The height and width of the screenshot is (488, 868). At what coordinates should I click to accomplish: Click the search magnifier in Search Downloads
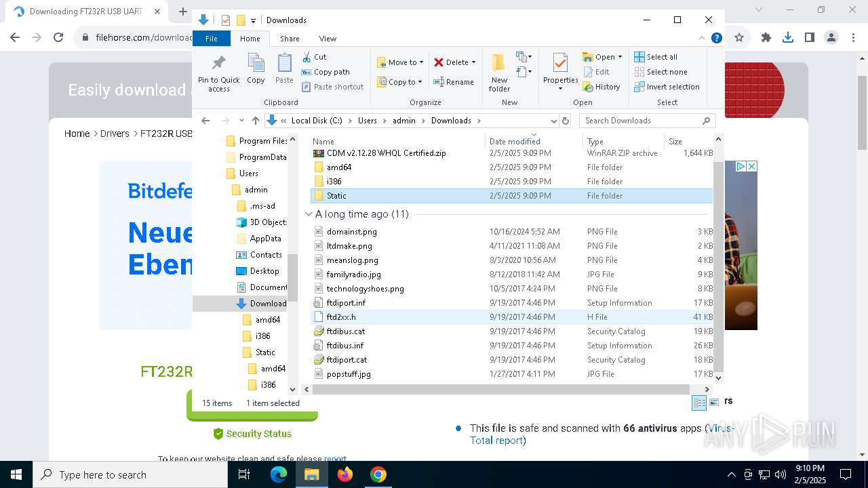[x=706, y=121]
